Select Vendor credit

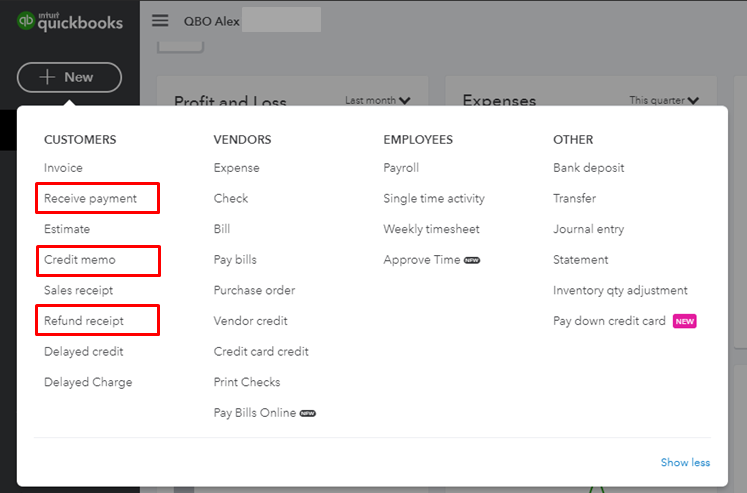251,321
